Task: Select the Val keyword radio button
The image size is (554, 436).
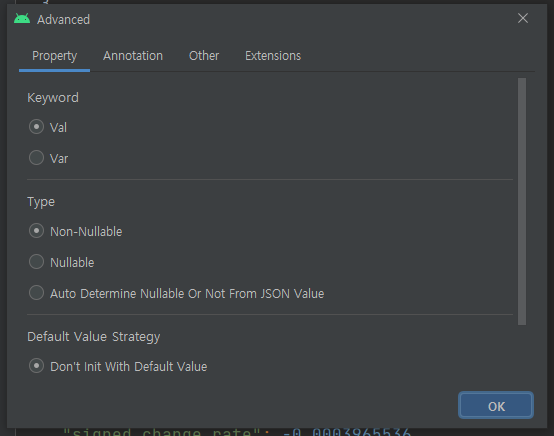Action: pos(36,126)
